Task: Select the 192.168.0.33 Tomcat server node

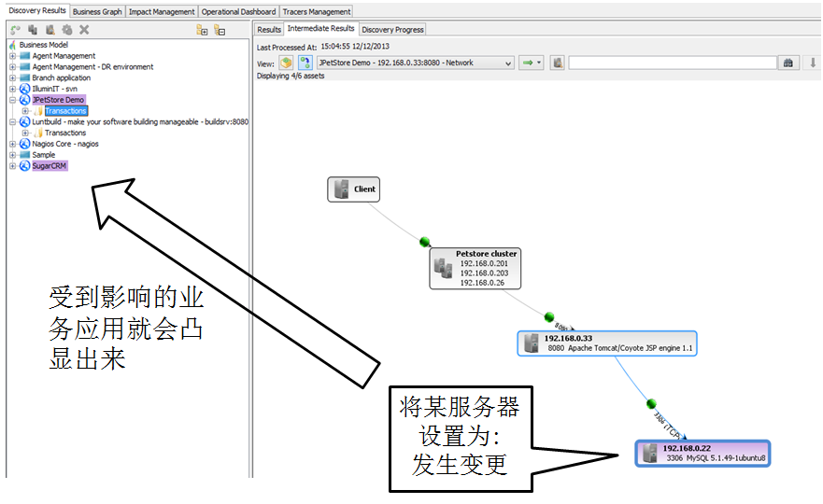Action: point(607,343)
